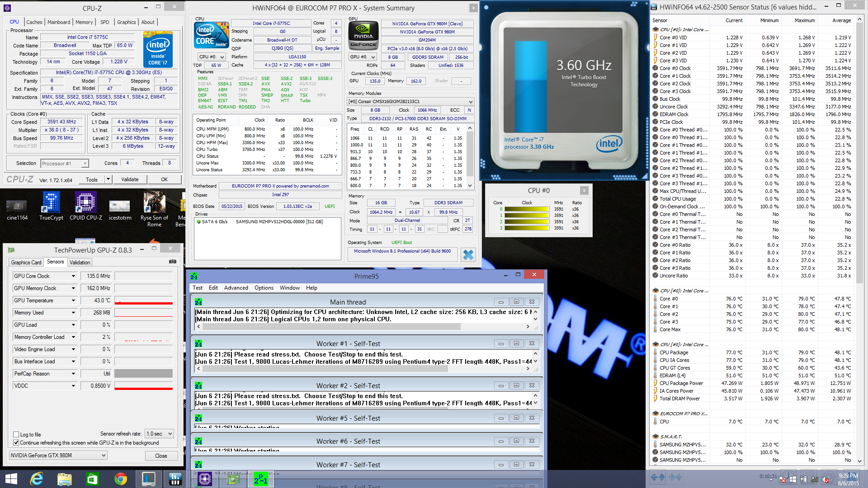Open the CPU #0 dropdown in HWiNFO Summary

(x=212, y=57)
